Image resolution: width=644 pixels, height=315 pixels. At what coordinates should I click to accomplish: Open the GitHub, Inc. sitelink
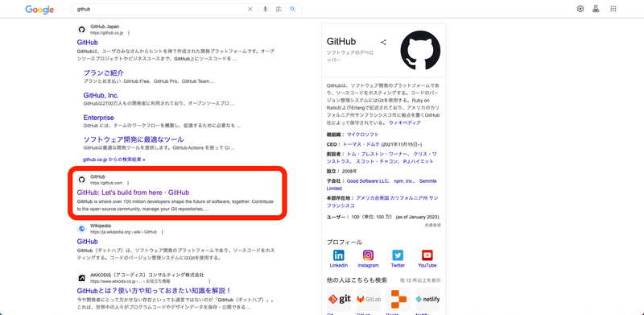coord(101,95)
